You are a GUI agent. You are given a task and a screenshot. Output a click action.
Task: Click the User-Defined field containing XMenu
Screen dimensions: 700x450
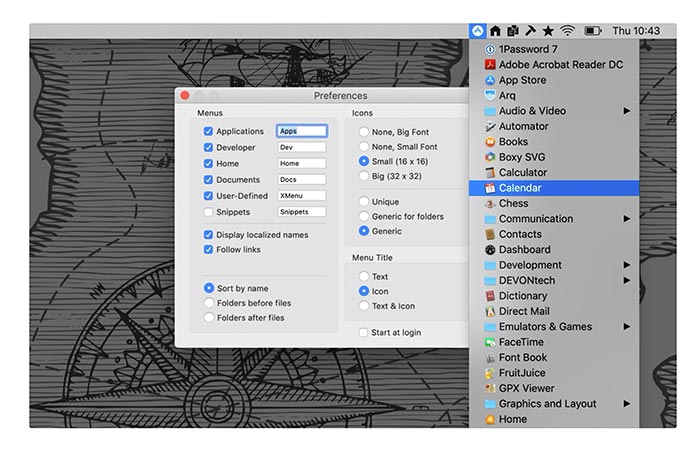[302, 196]
